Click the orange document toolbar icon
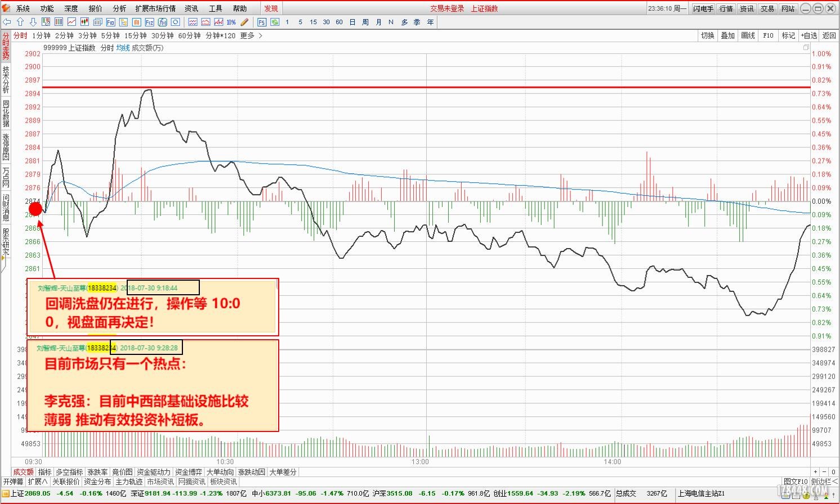The width and height of the screenshot is (840, 504). (x=136, y=22)
